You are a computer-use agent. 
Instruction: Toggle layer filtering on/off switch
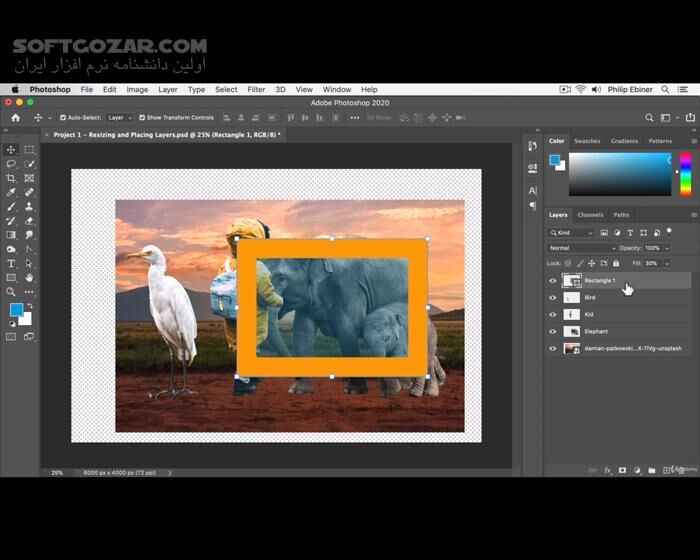click(669, 231)
